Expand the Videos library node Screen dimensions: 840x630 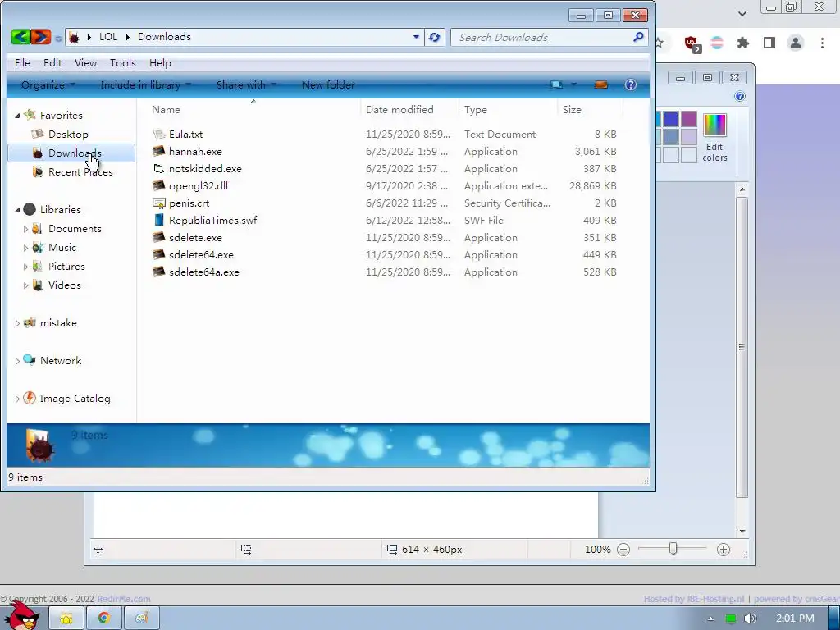click(25, 285)
